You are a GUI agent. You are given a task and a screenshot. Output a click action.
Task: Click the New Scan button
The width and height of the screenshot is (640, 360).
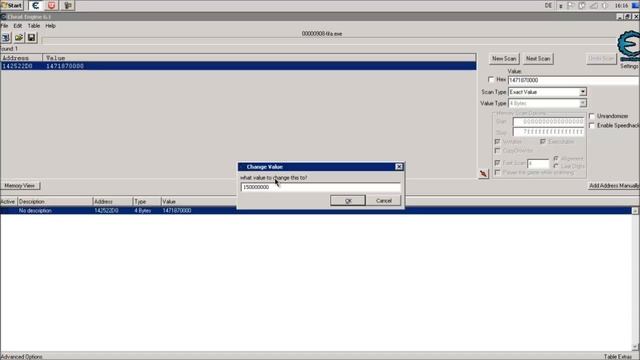[x=504, y=59]
